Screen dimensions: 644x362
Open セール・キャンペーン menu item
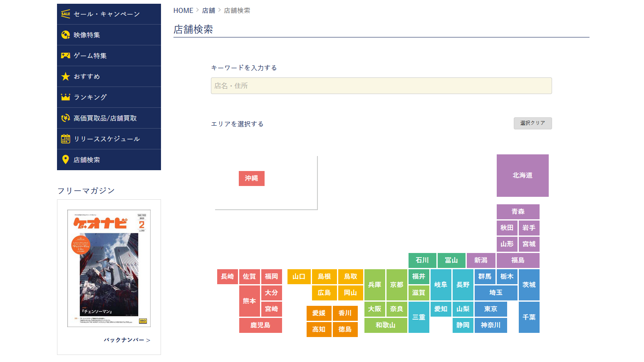pyautogui.click(x=109, y=14)
